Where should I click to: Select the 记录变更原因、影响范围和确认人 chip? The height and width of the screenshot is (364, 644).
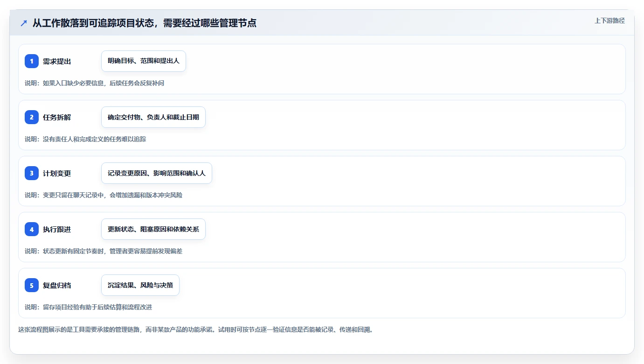point(157,173)
